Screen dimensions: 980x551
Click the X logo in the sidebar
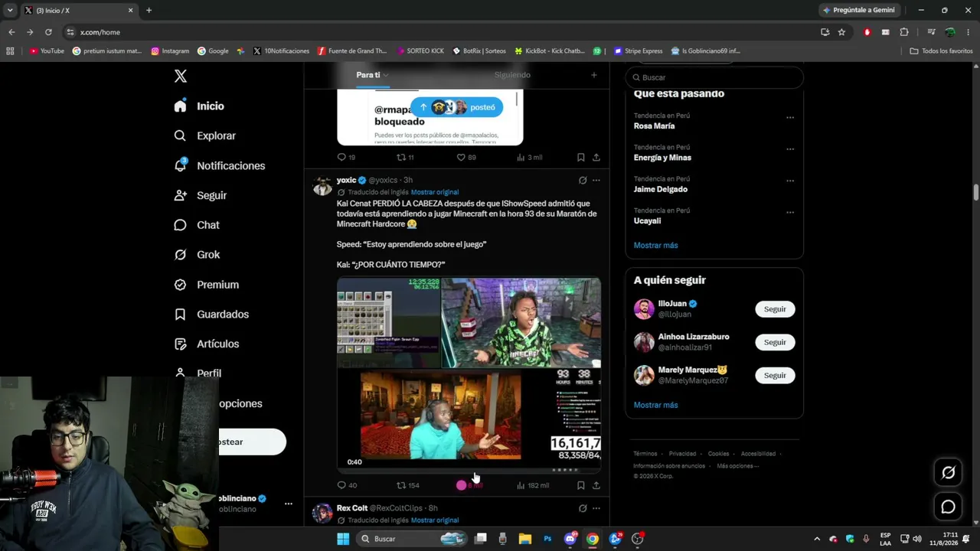[181, 76]
